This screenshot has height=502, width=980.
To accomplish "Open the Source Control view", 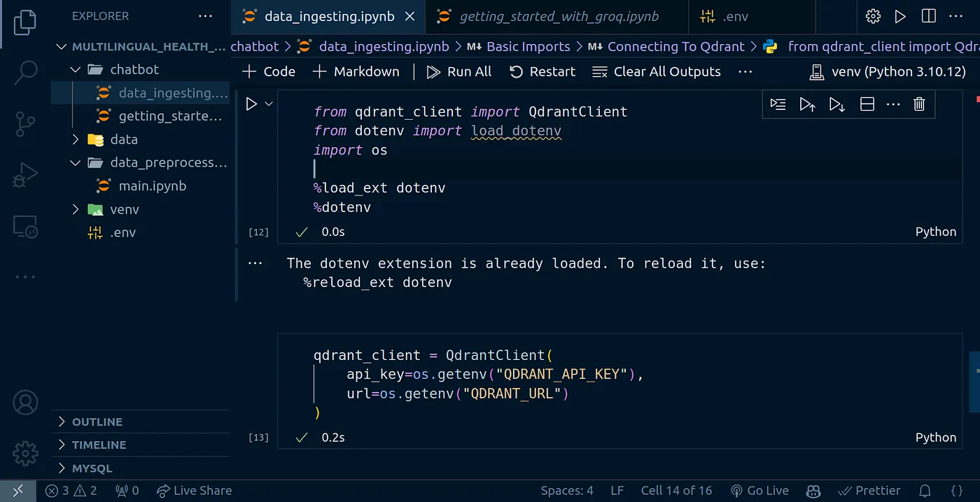I will coord(25,123).
